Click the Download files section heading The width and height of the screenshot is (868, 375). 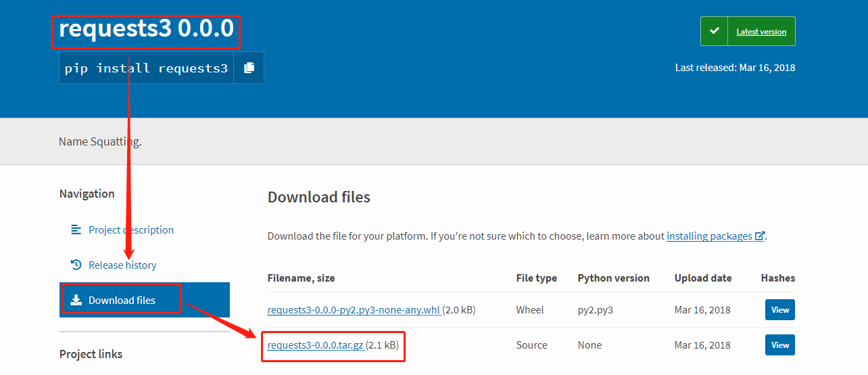tap(319, 197)
